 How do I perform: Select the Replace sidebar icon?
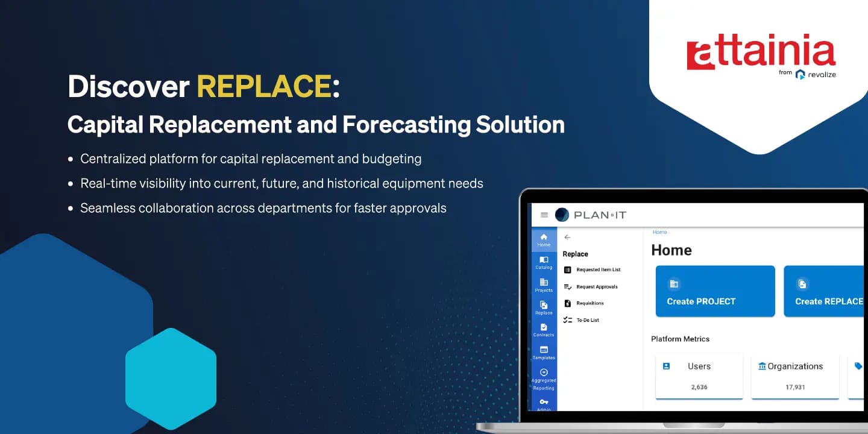(x=544, y=309)
